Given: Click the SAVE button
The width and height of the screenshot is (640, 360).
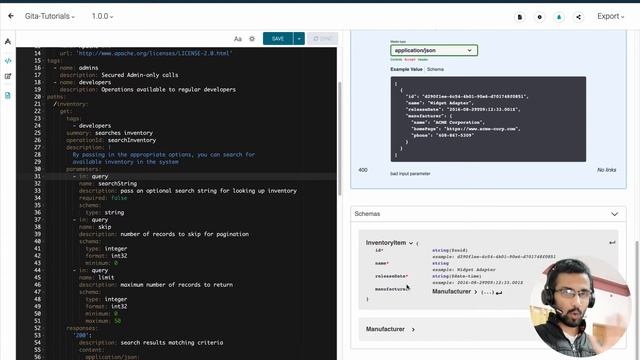Looking at the screenshot, I should point(278,39).
